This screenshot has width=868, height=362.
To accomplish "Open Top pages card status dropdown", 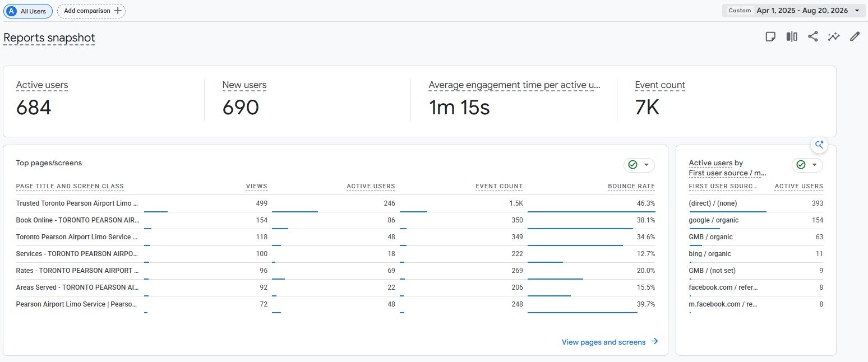I will (x=646, y=165).
